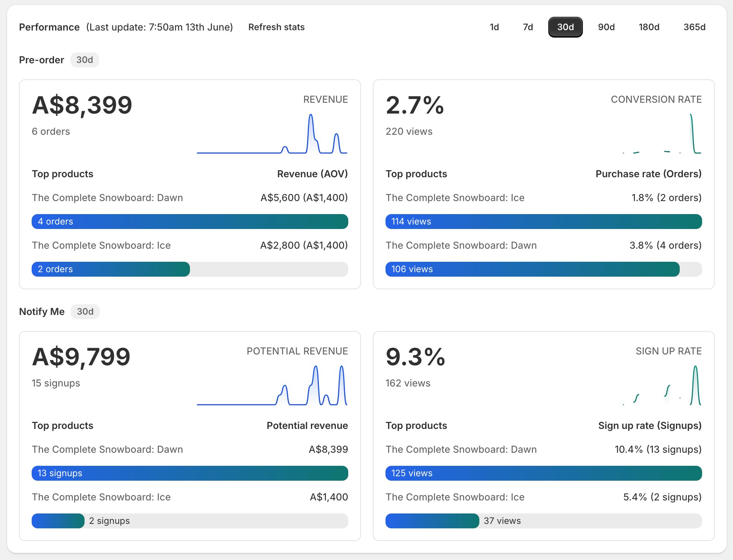Click the A$8,399 potential revenue for Dawn
This screenshot has height=560, width=733.
coord(328,449)
